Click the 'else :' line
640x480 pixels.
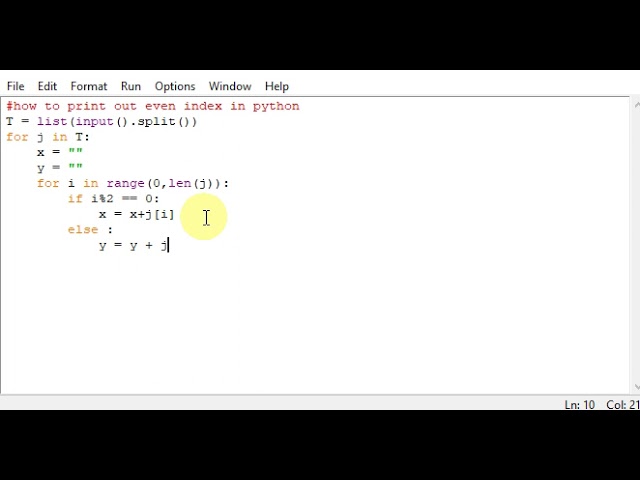pos(90,230)
